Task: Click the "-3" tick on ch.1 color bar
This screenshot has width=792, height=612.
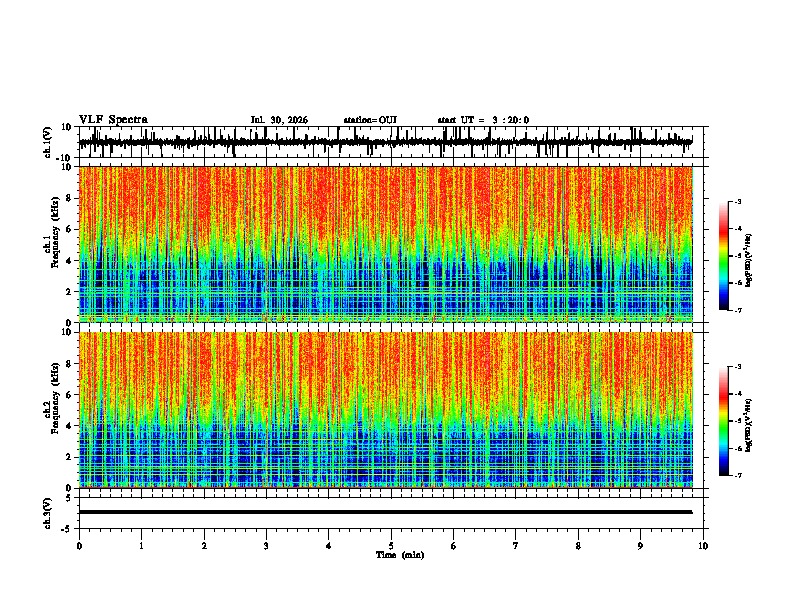Action: (x=737, y=201)
